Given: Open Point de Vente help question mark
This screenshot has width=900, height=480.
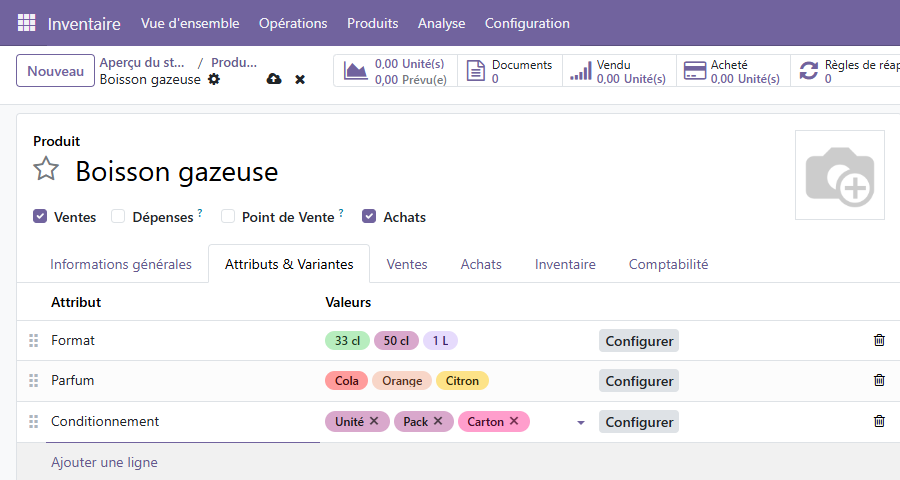Looking at the screenshot, I should (x=341, y=212).
